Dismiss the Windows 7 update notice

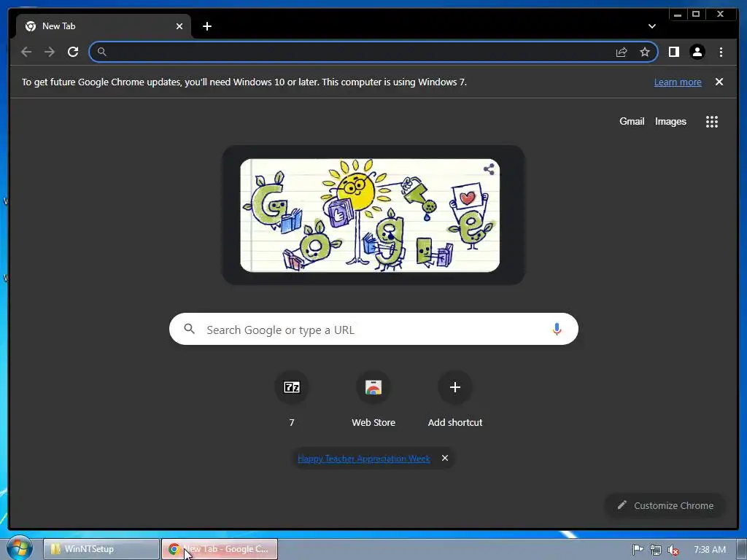(x=719, y=82)
